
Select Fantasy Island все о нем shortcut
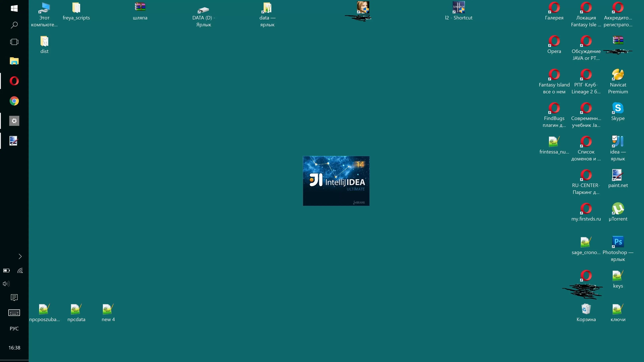(554, 81)
